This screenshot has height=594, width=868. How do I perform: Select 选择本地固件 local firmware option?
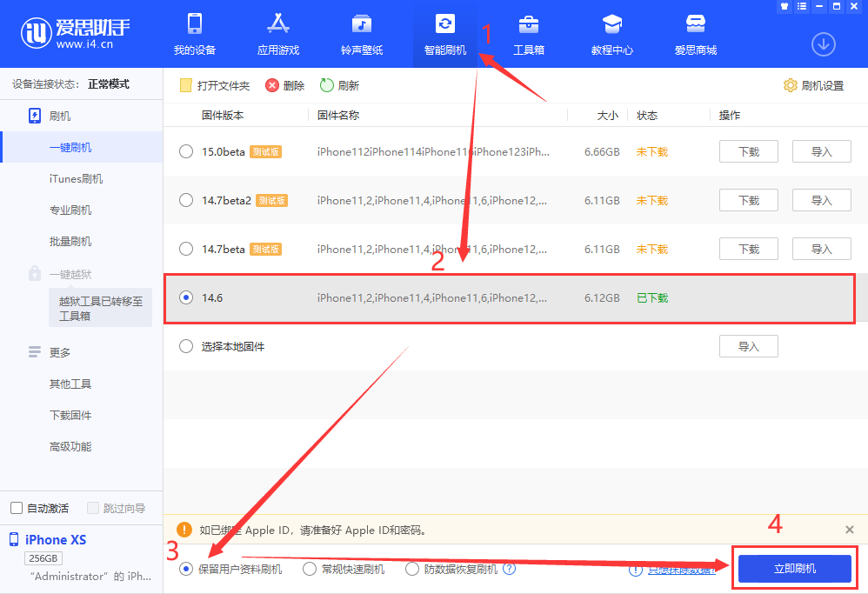(x=185, y=345)
